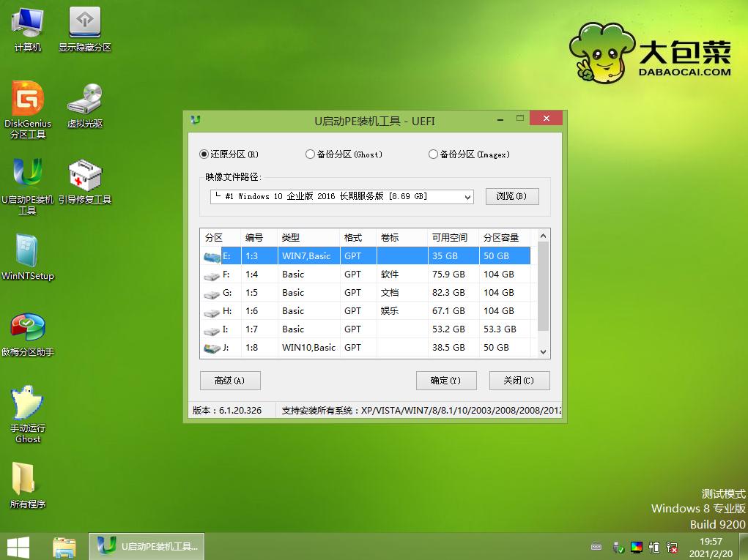Click the 卷标 column header
The width and height of the screenshot is (748, 560).
(x=402, y=237)
